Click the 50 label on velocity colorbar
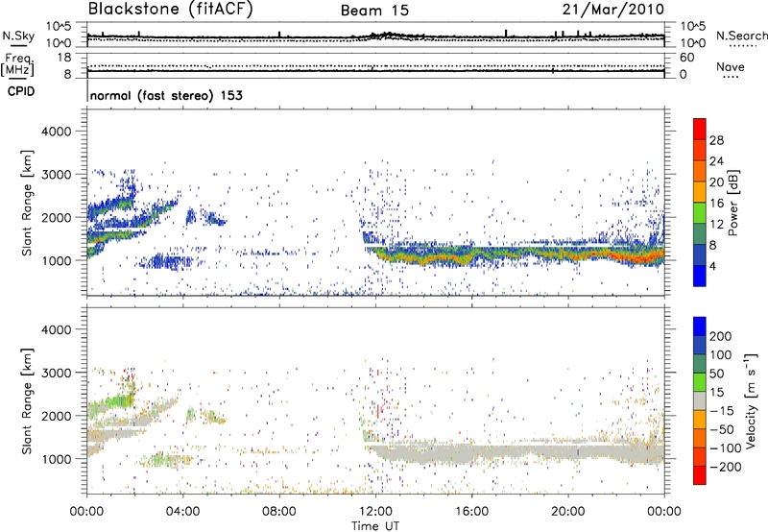The width and height of the screenshot is (768, 532). (716, 374)
